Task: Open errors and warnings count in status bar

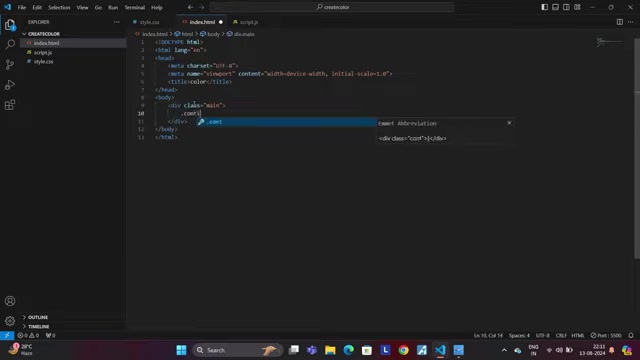Action: point(28,335)
